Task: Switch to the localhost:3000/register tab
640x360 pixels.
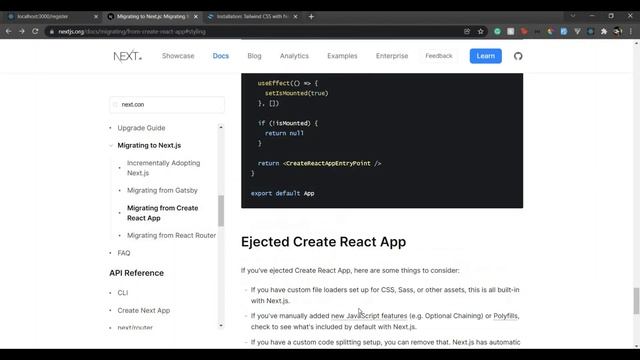Action: [52, 17]
